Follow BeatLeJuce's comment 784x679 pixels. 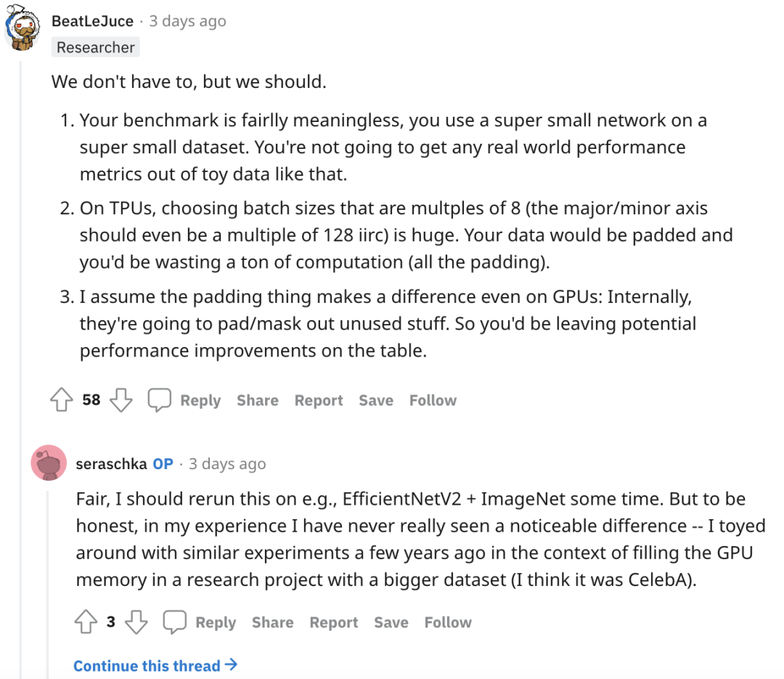[x=433, y=400]
